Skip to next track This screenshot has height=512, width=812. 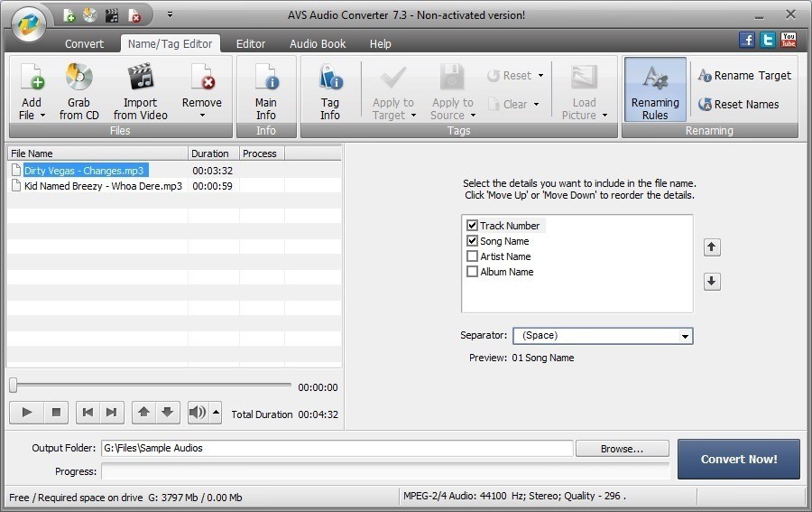(x=112, y=413)
